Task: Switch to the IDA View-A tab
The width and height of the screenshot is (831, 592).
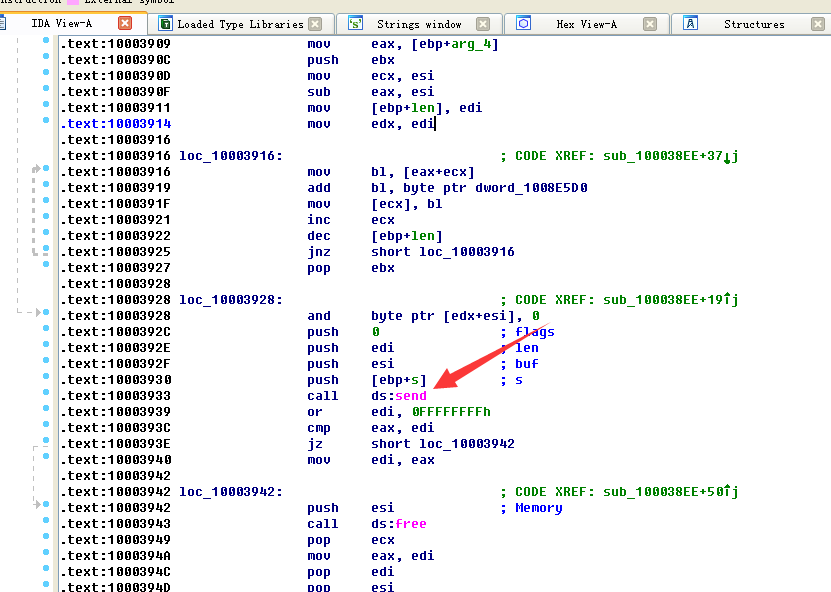Action: (61, 23)
